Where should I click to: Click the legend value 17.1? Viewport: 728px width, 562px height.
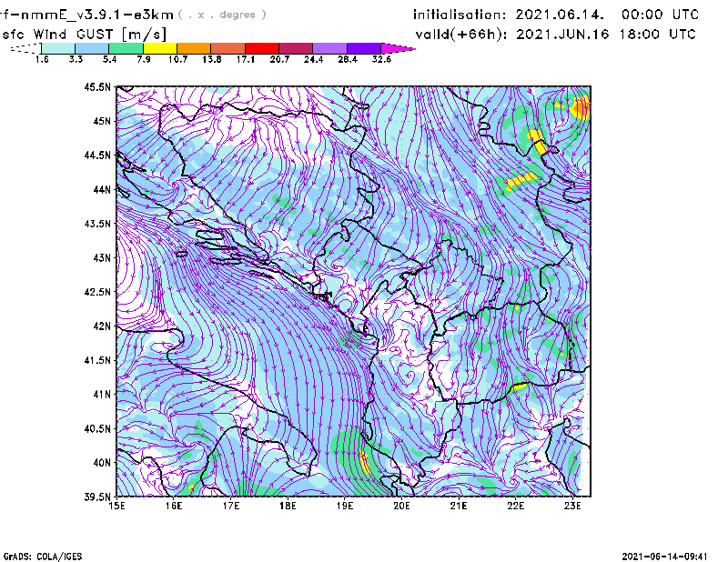[246, 59]
